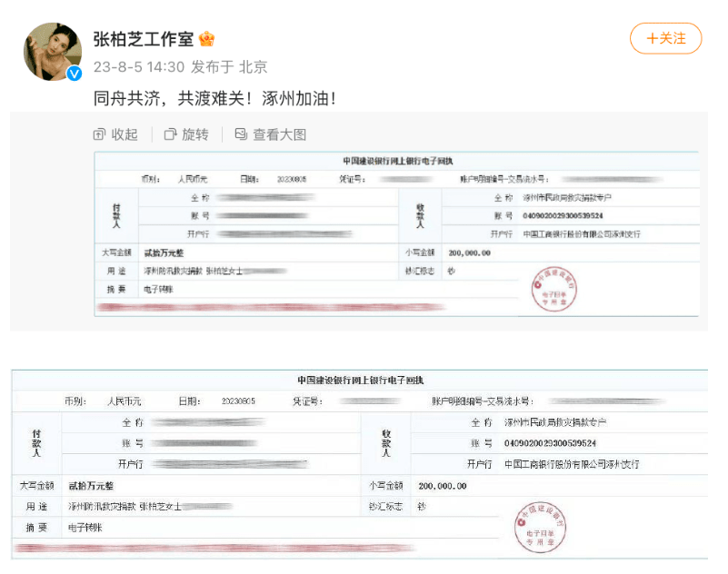Viewport: 728px width, 574px height.
Task: Click the blue verified badge on avatar
Action: [74, 74]
